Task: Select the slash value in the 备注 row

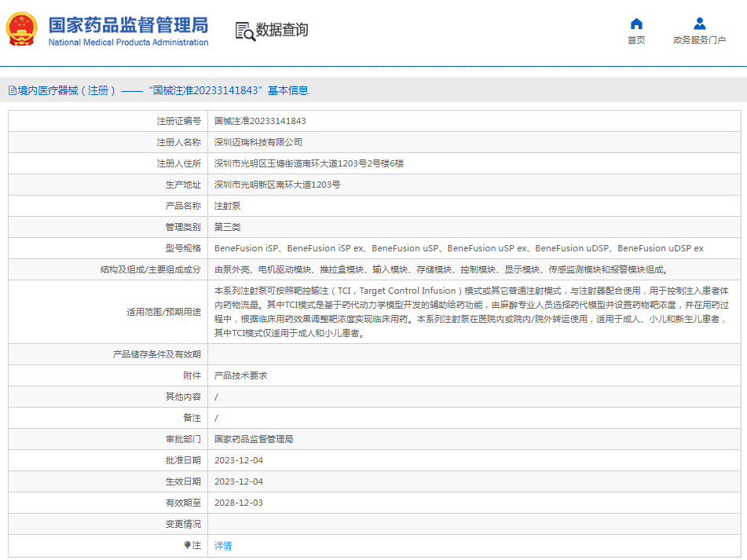Action: point(216,418)
